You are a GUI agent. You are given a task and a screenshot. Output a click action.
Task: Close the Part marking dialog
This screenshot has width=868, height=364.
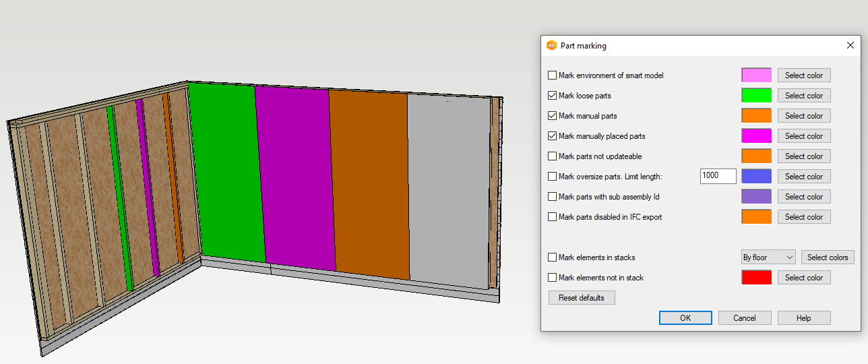pos(850,46)
